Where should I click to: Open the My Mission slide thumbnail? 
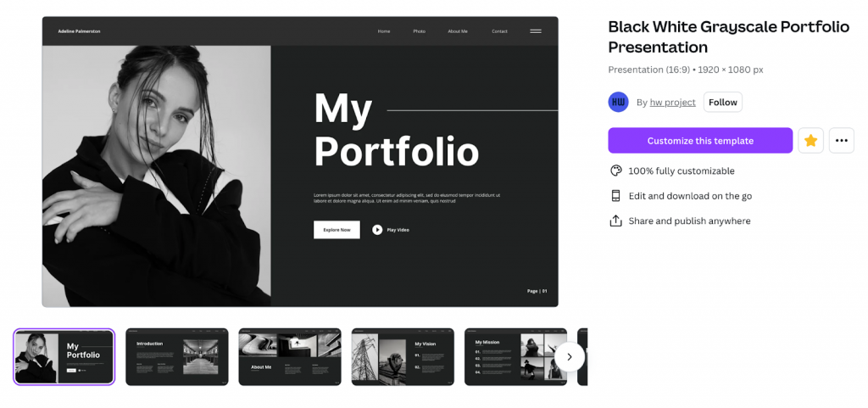click(515, 357)
